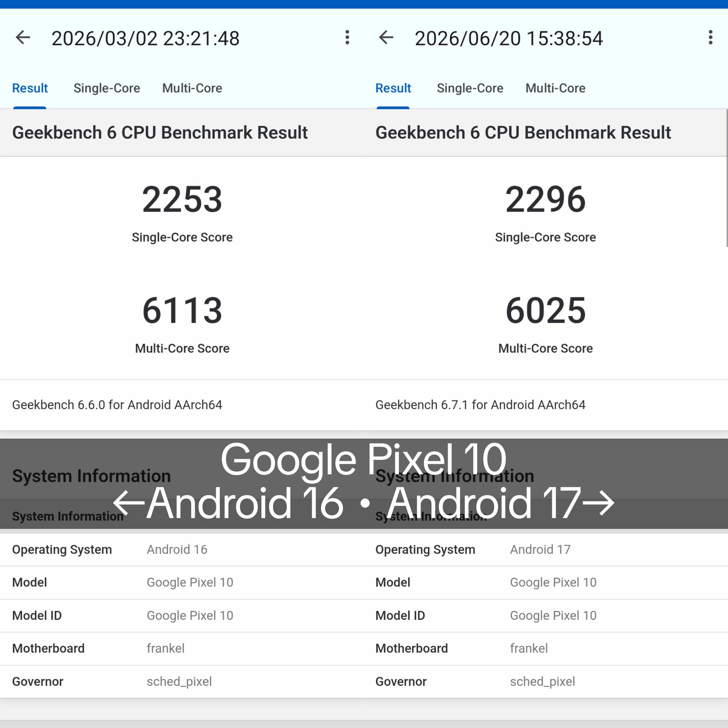Go back from the 2026/06/20 result

pos(386,38)
